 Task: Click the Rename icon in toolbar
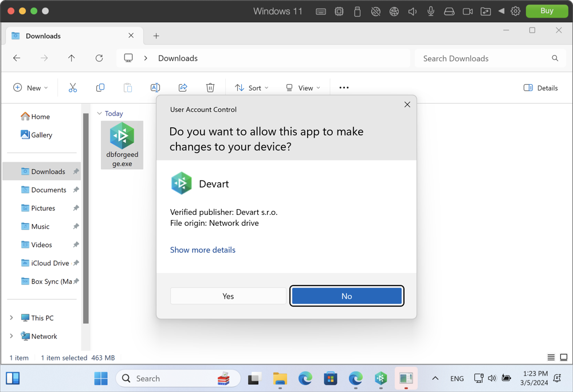[x=155, y=88]
